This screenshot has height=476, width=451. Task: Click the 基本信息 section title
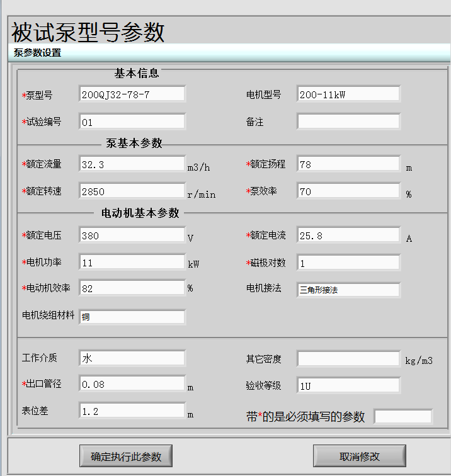coord(137,73)
